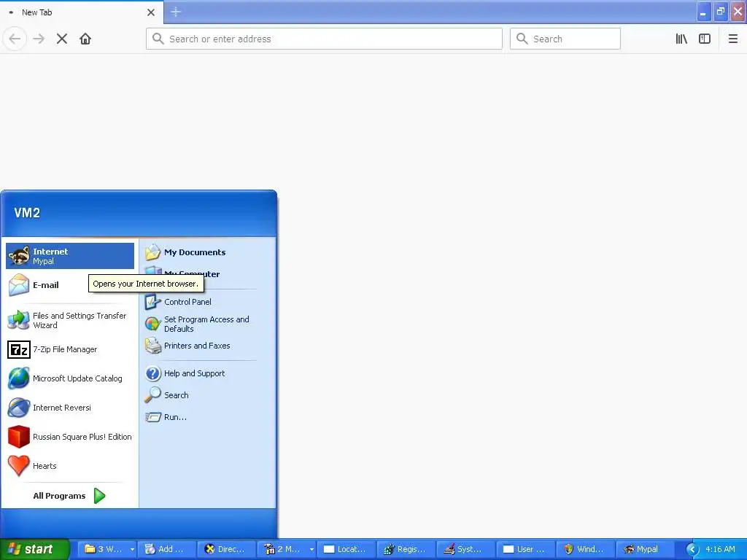
Task: Switch to 'User ...' taskbar window
Action: click(x=525, y=549)
